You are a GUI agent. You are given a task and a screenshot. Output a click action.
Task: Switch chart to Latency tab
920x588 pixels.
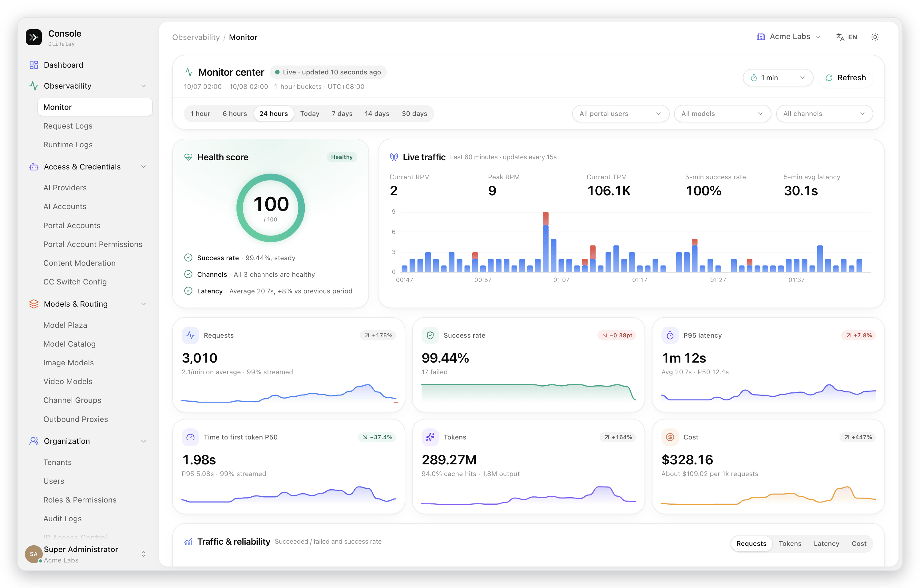coord(826,543)
